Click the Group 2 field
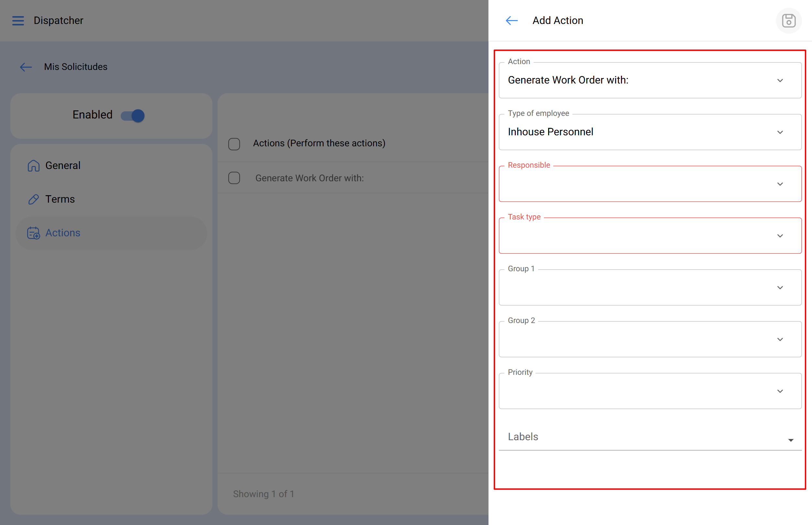This screenshot has width=812, height=525. pos(650,340)
